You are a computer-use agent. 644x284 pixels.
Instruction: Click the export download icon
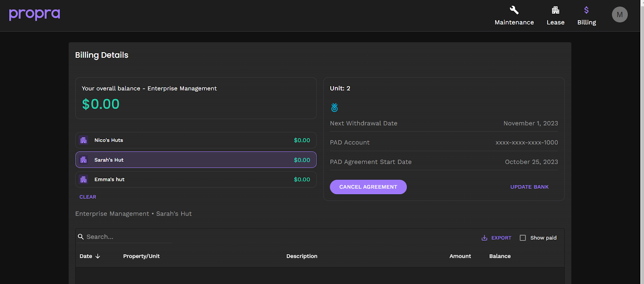(485, 238)
